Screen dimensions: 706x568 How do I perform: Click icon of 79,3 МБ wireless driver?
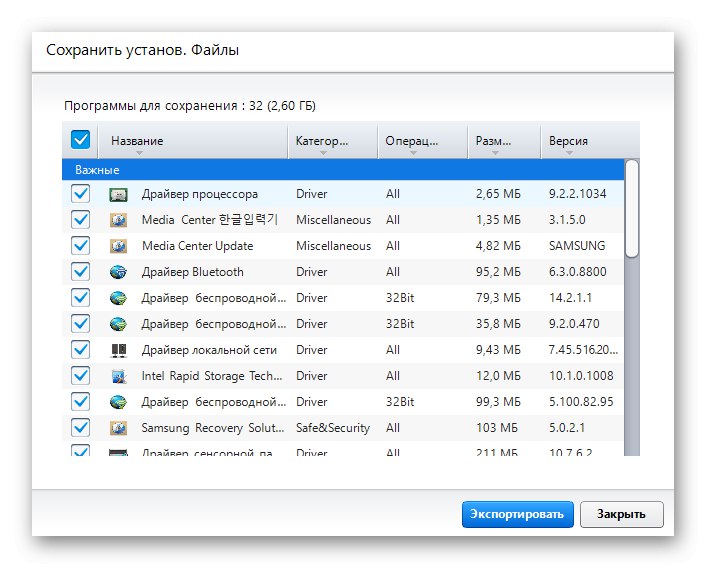click(118, 298)
